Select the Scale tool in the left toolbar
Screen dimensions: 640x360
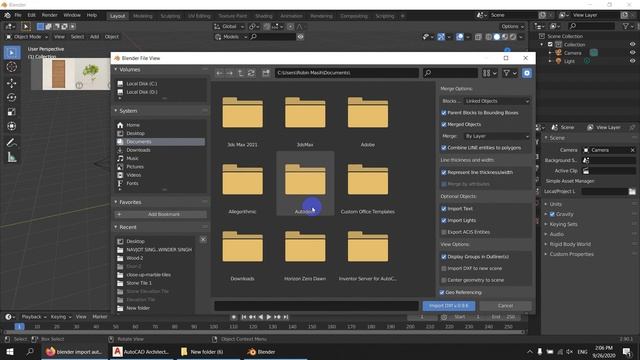11,112
